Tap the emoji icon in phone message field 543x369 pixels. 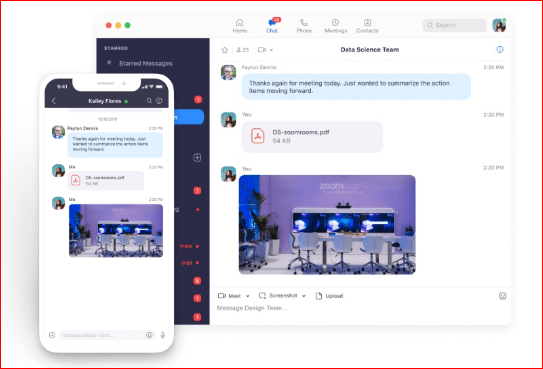click(x=149, y=335)
